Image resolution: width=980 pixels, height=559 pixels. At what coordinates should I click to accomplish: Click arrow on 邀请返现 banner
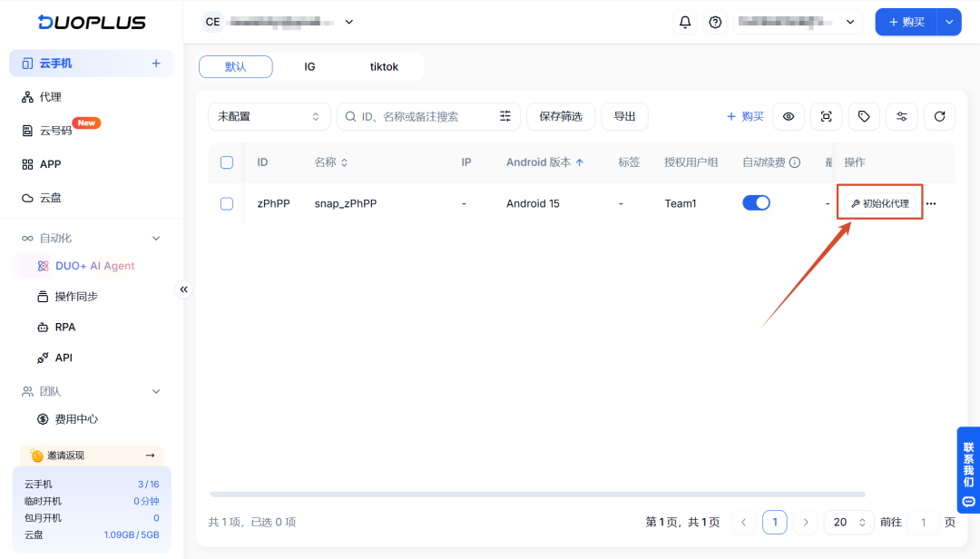[x=150, y=456]
